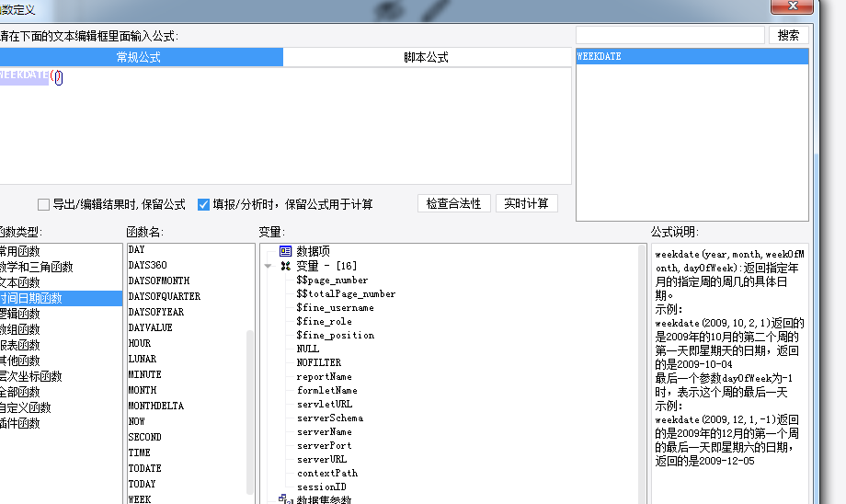Select $$page_number variable

coord(332,281)
